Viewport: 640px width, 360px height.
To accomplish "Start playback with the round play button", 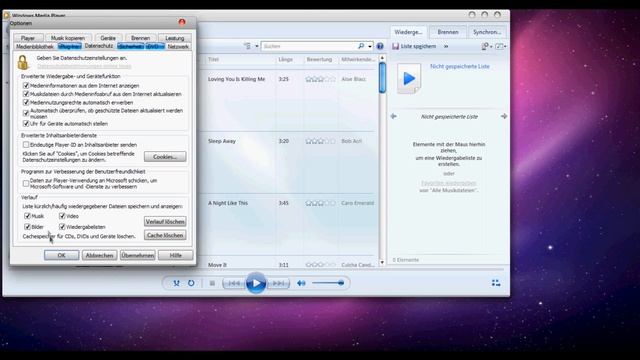I will click(x=256, y=283).
